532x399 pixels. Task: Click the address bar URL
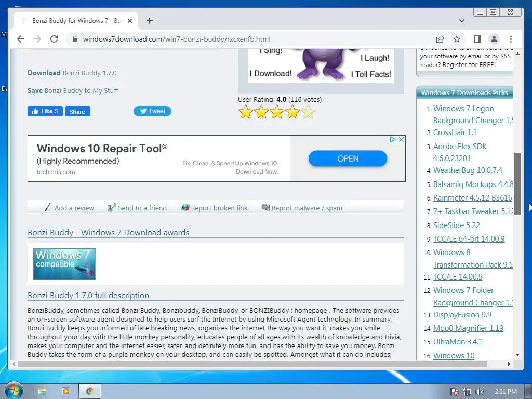pyautogui.click(x=177, y=39)
